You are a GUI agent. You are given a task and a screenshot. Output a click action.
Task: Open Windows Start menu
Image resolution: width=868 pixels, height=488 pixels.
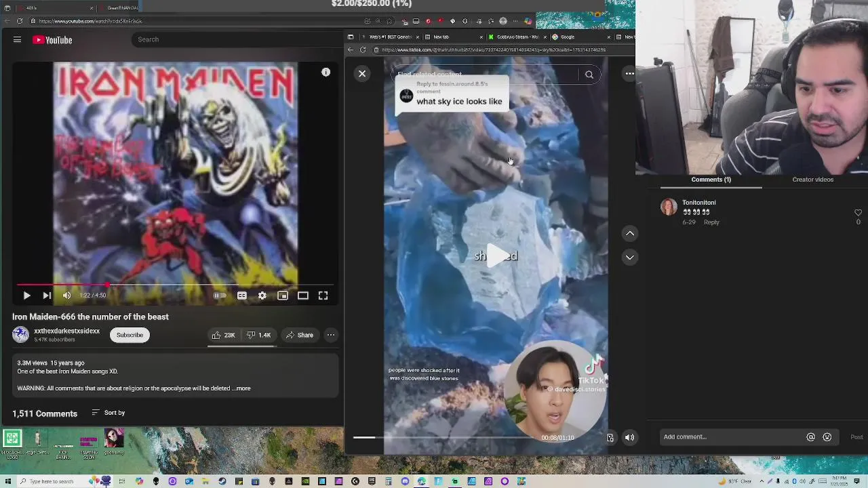click(7, 482)
